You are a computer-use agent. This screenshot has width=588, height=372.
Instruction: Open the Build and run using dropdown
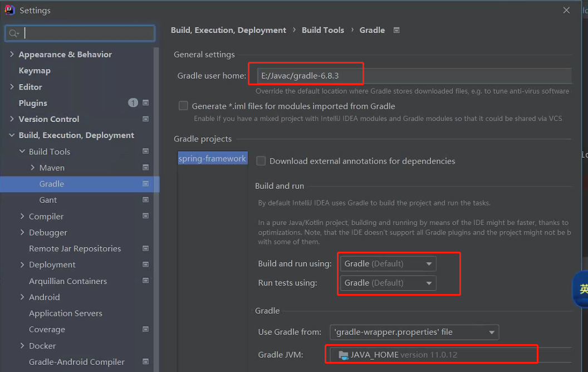[388, 263]
